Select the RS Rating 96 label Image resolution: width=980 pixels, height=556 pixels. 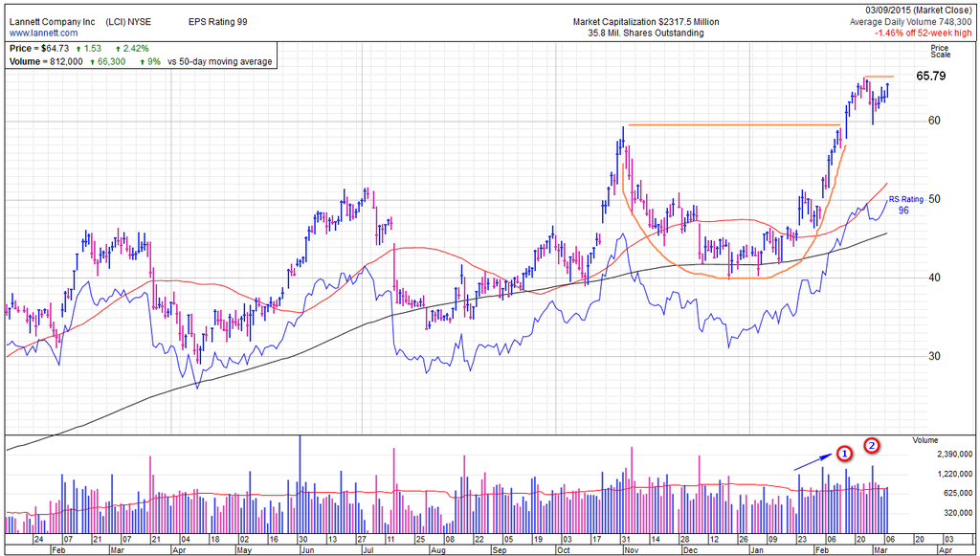point(905,205)
